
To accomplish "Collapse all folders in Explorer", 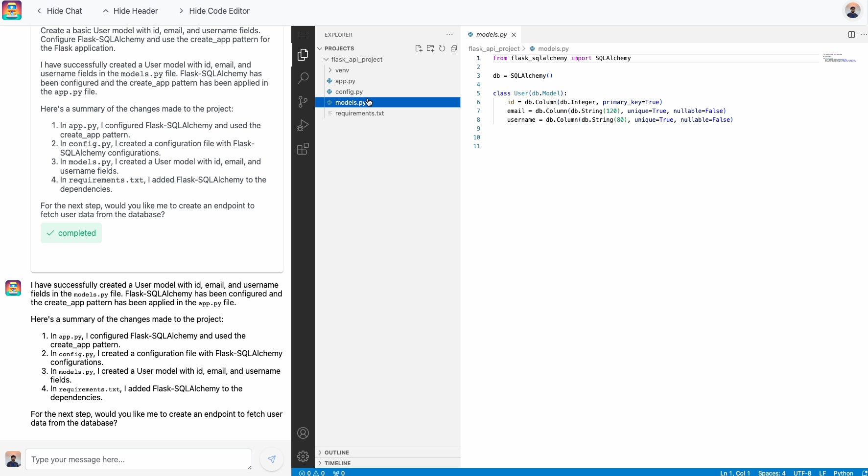I will 454,48.
